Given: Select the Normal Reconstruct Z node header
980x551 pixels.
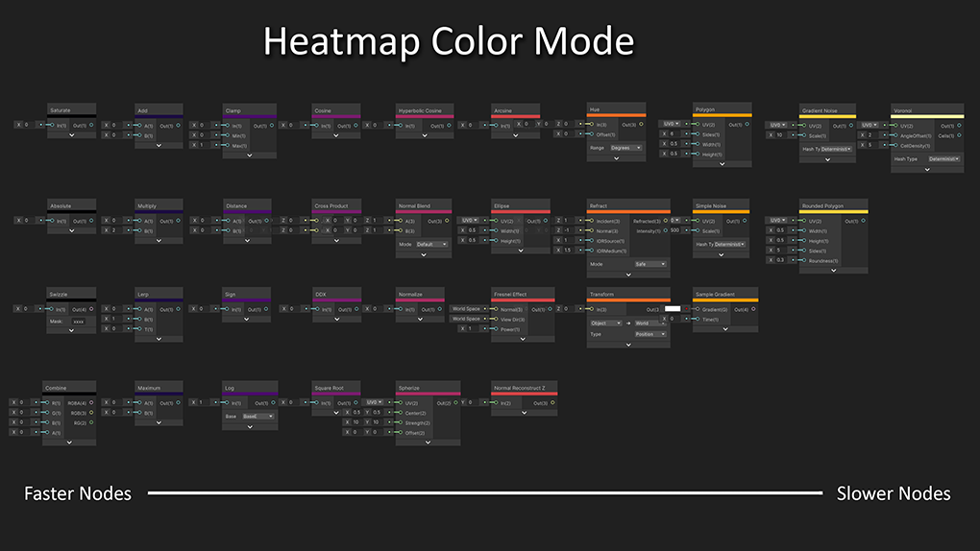Looking at the screenshot, I should tap(523, 389).
